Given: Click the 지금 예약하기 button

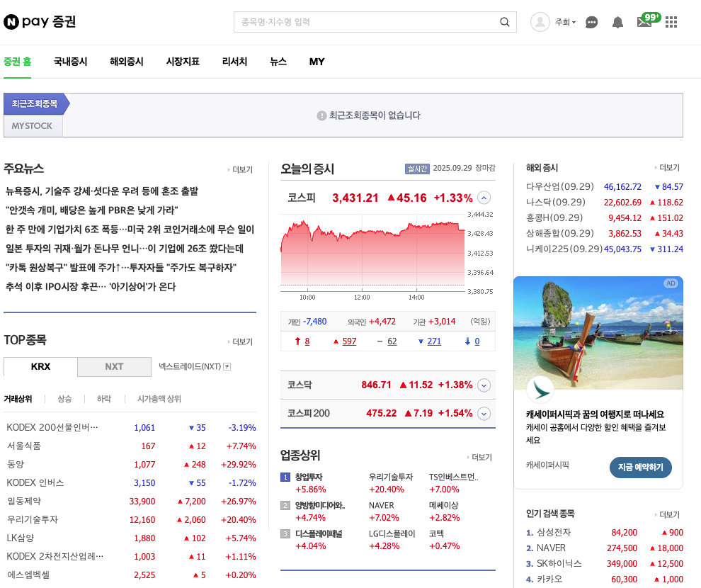Looking at the screenshot, I should (x=640, y=468).
